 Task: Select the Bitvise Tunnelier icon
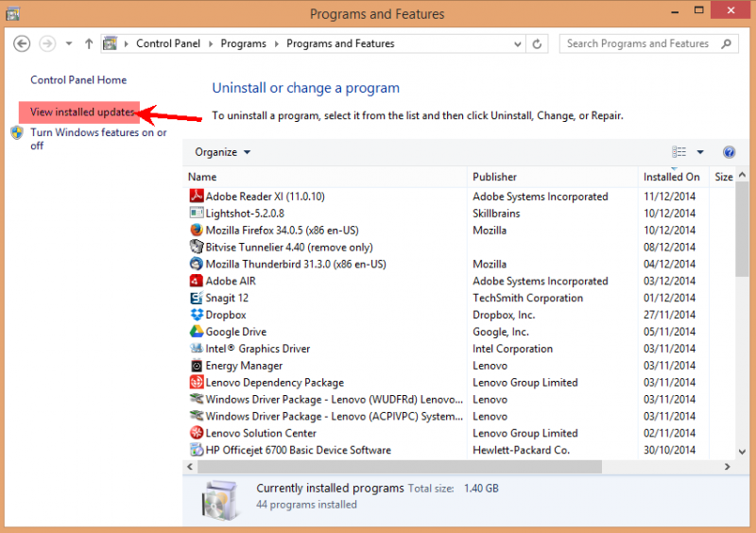(197, 247)
